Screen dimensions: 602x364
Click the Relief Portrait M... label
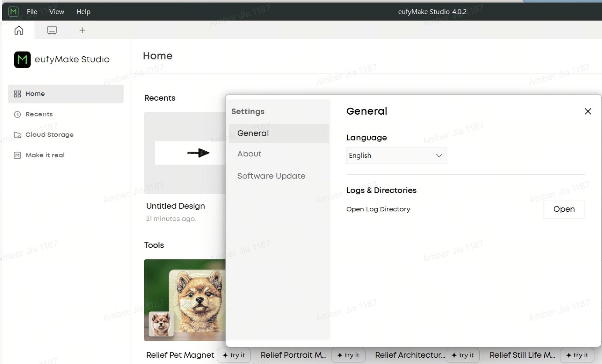coord(293,355)
